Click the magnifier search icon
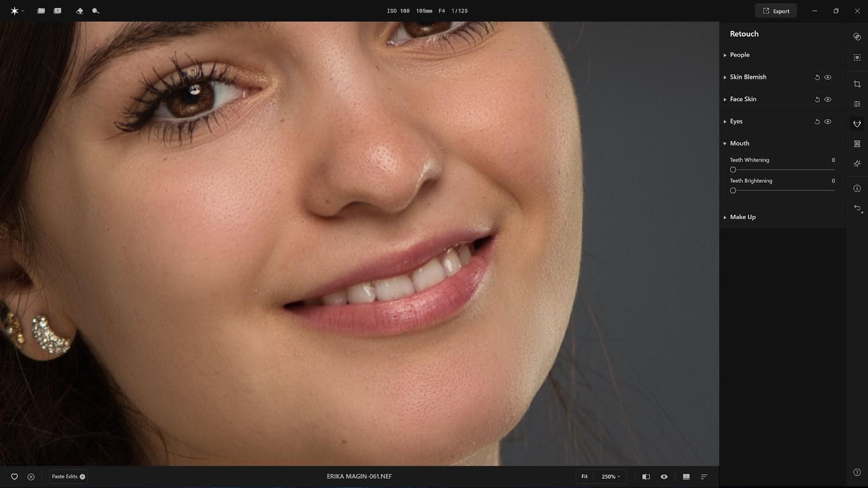Screen dimensions: 868x488 (x=96, y=11)
